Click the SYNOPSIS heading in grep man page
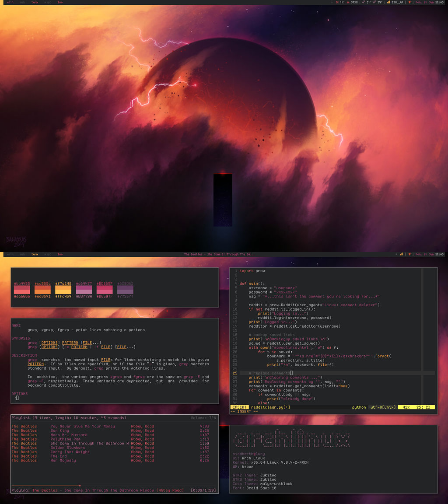 pos(21,338)
